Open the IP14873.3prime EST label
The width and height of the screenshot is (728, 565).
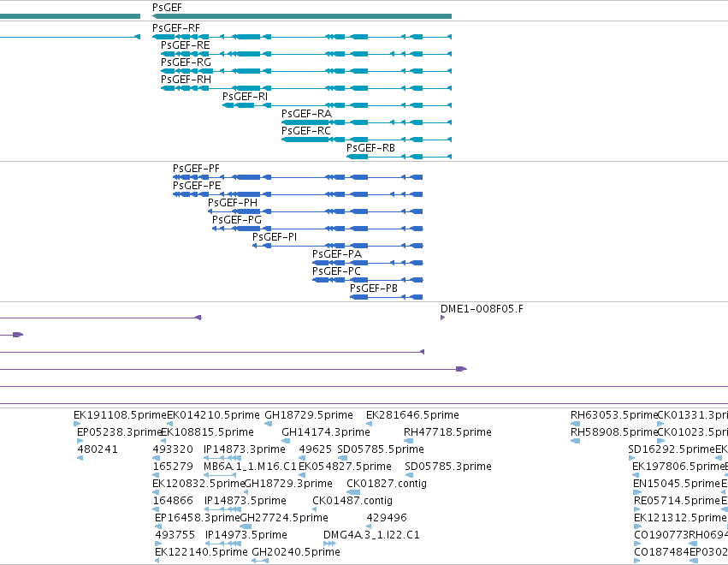click(244, 449)
